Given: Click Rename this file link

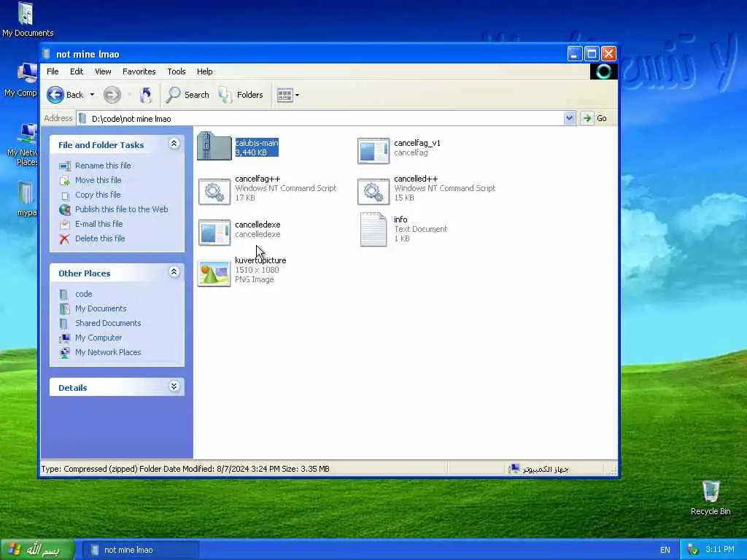Looking at the screenshot, I should pyautogui.click(x=103, y=166).
